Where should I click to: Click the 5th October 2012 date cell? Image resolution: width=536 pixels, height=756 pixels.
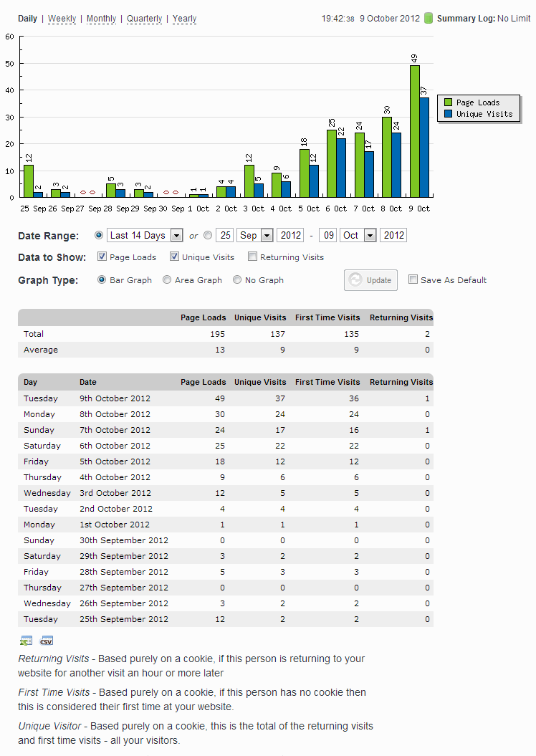coord(115,461)
